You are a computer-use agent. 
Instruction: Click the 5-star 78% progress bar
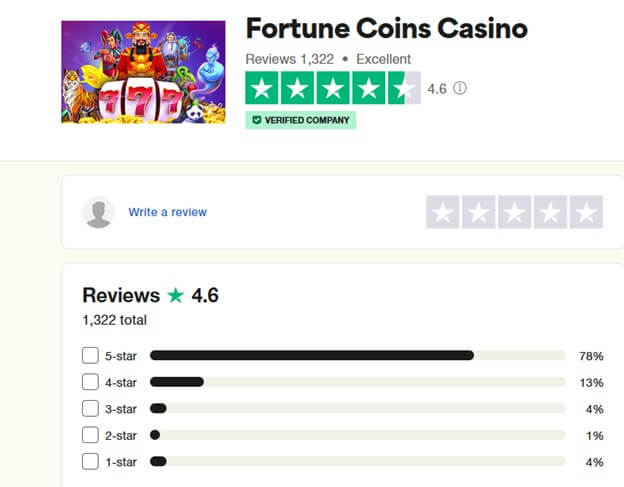coord(357,355)
